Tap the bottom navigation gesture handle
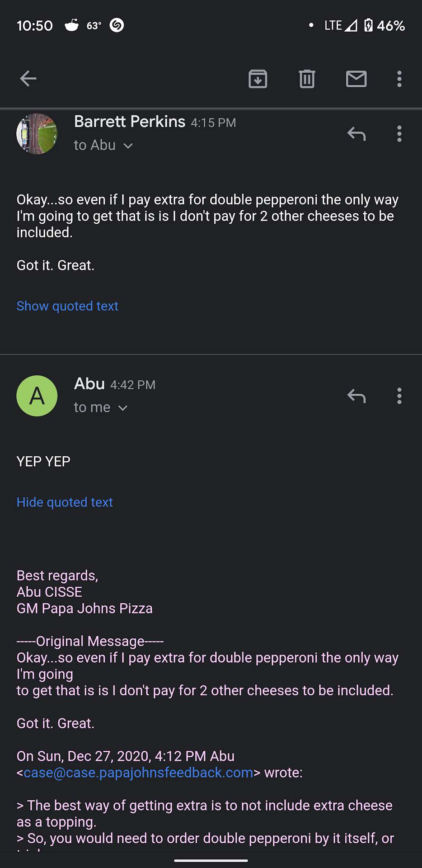This screenshot has width=422, height=868. pos(211,861)
